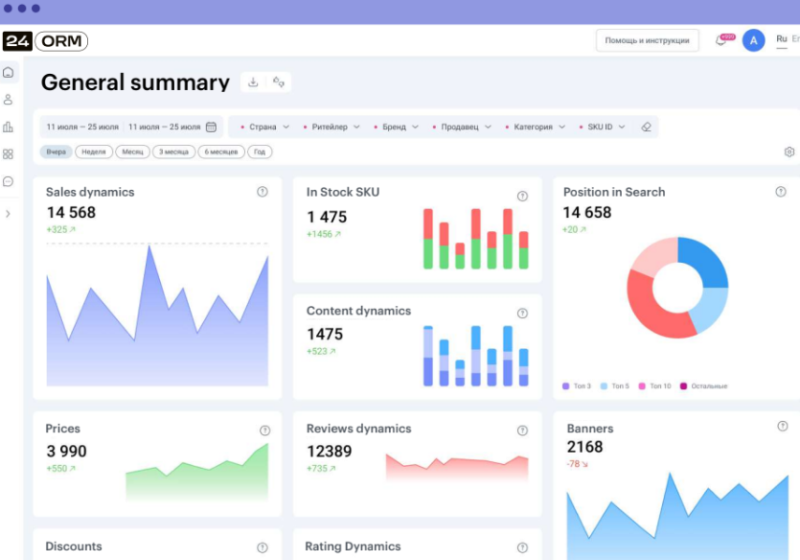Download the General summary report
800x560 pixels.
pos(253,82)
